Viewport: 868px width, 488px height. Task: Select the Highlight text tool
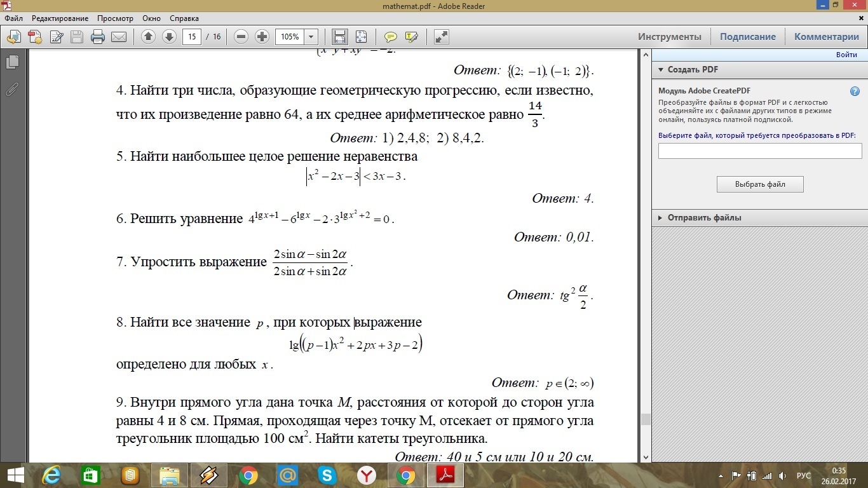pos(411,36)
